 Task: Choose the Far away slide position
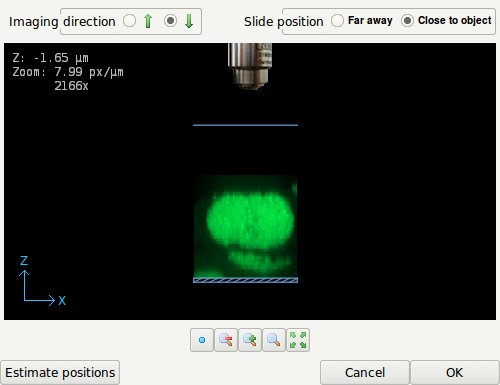click(337, 21)
